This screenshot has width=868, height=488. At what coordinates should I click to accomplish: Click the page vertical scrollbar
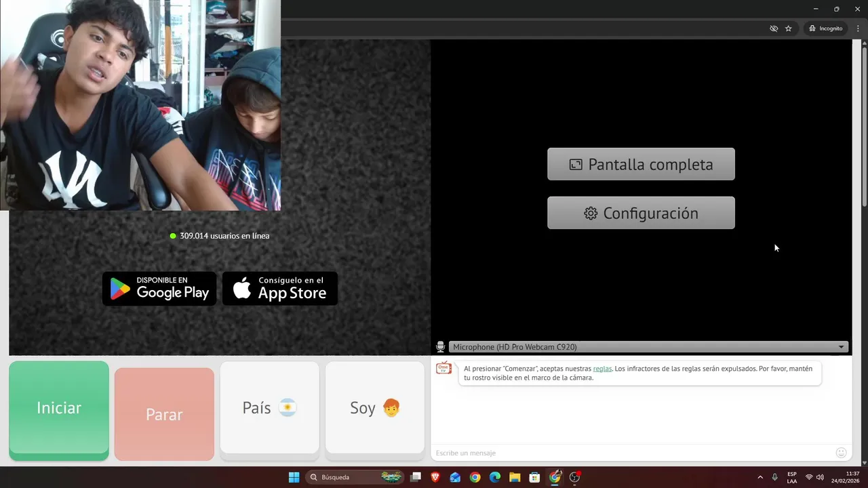[x=864, y=125]
